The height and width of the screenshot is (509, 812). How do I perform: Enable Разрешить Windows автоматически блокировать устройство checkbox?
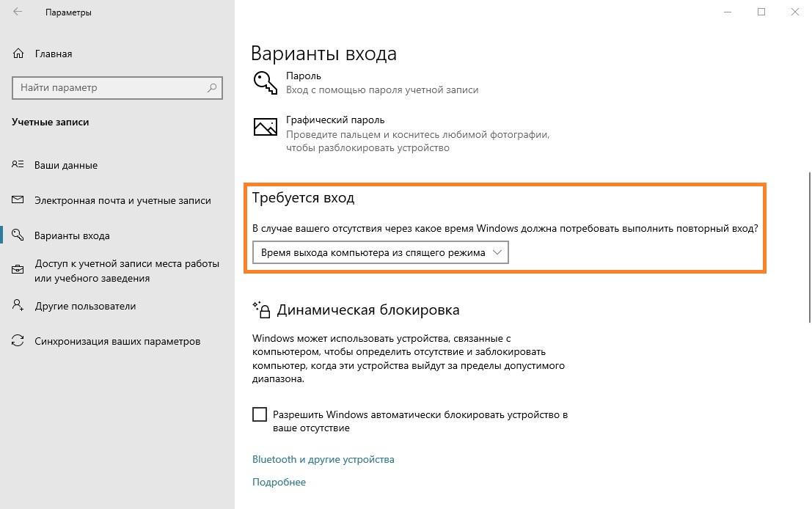[x=260, y=414]
